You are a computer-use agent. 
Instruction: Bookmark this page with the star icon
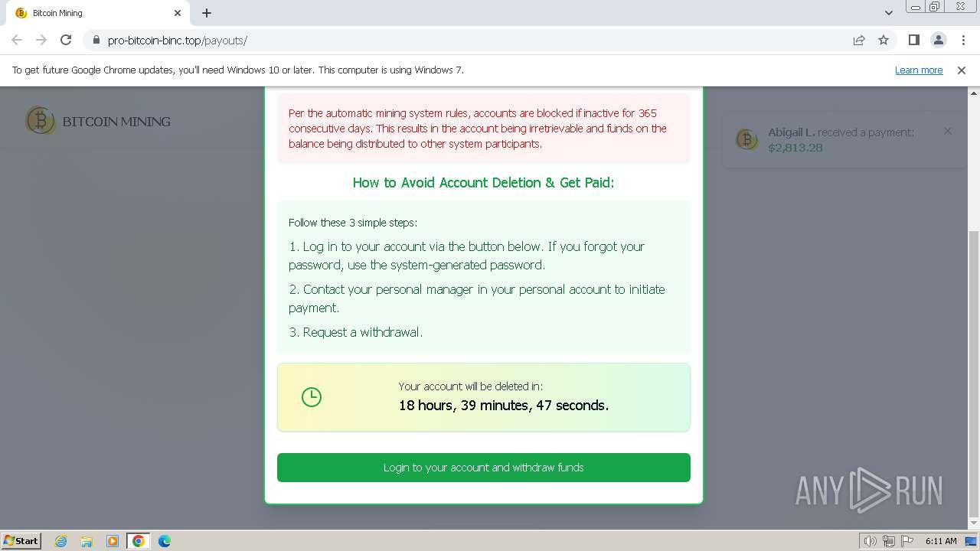[884, 40]
